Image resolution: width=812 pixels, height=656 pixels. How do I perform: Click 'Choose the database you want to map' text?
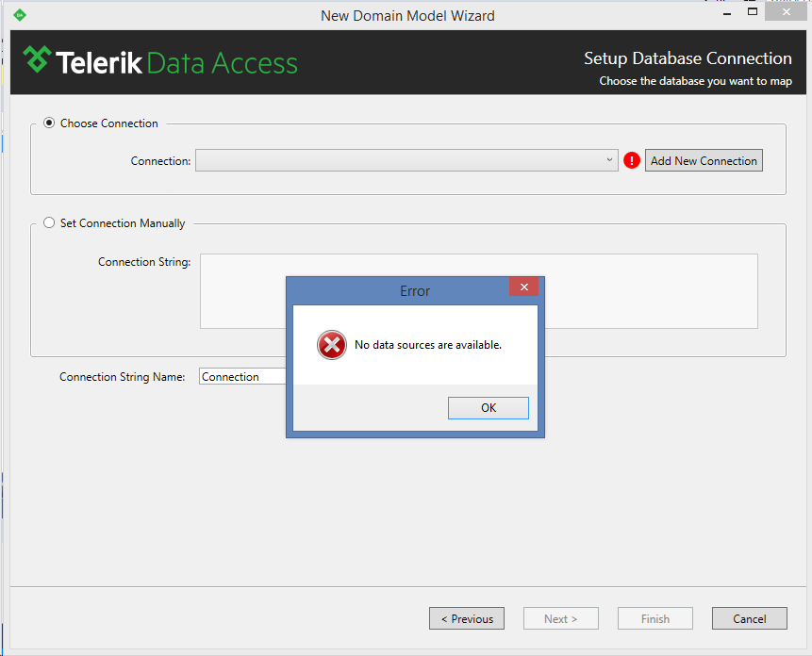pyautogui.click(x=695, y=81)
